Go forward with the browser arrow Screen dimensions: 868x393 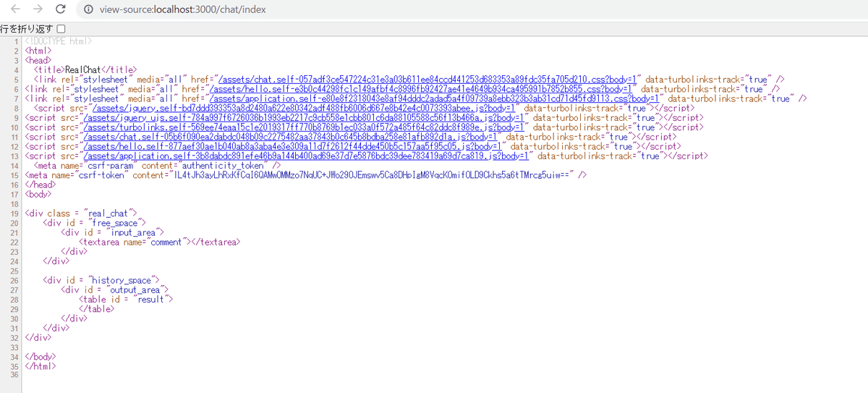click(x=37, y=9)
